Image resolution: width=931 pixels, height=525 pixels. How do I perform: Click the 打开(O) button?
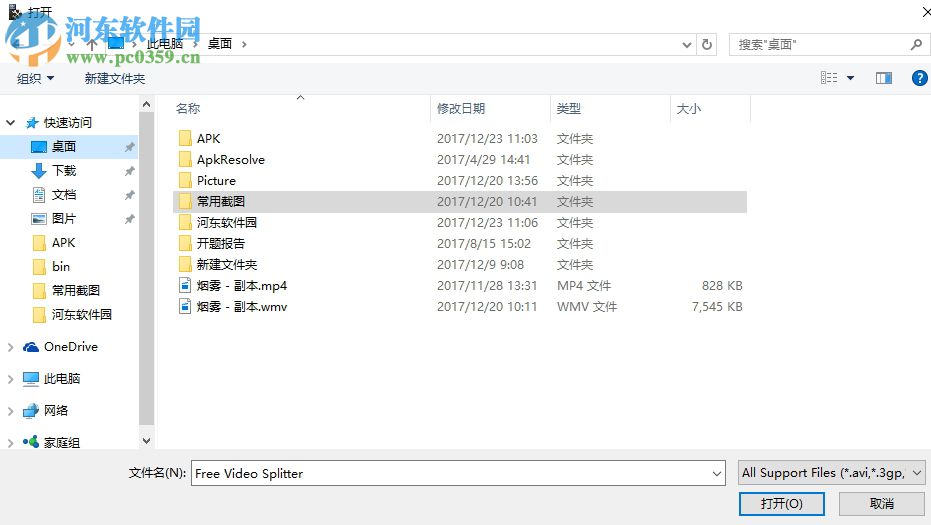(x=781, y=504)
